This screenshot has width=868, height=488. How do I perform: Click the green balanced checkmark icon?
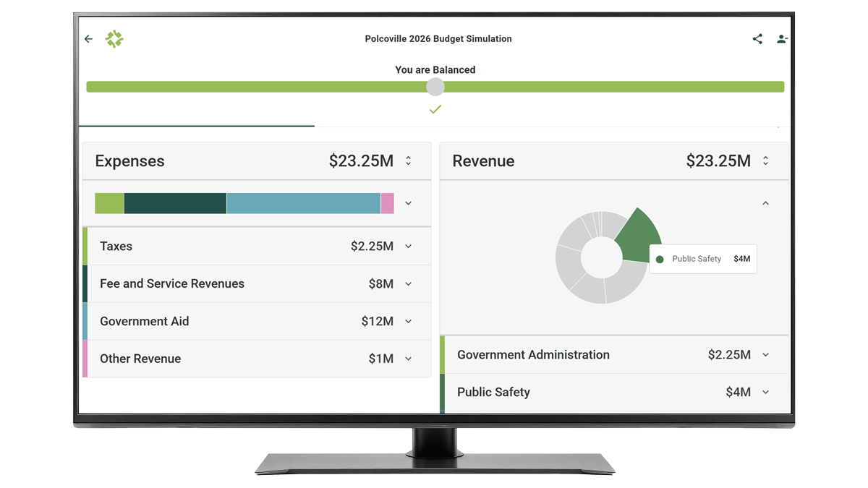coord(435,109)
